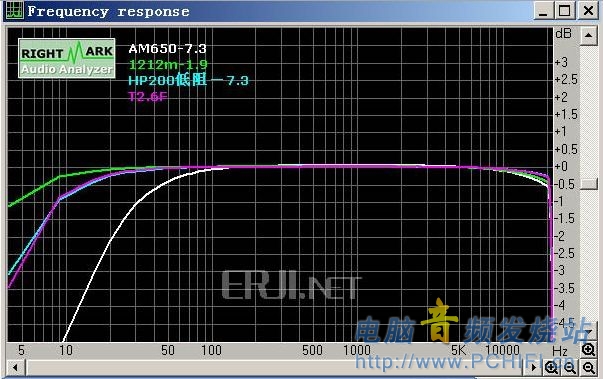
Task: Click the vertical scrollbar up arrow
Action: click(588, 36)
